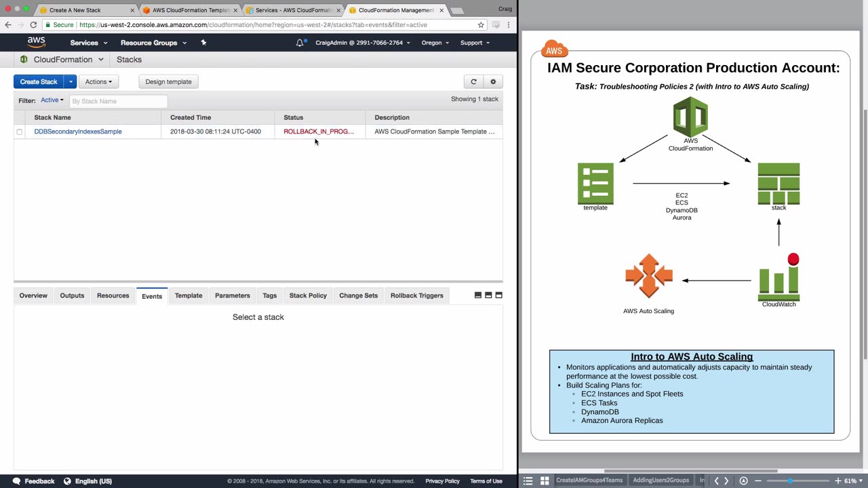Open the 61% zoom level dropdown
Screen dimensions: 868x488
click(x=853, y=481)
